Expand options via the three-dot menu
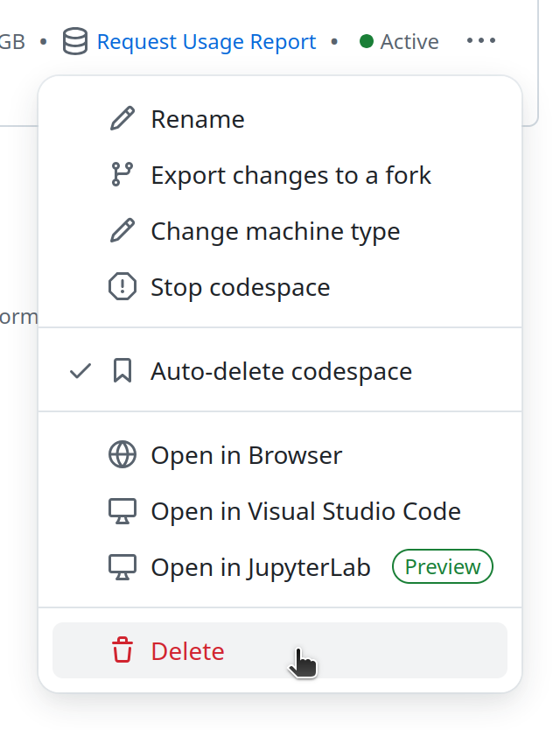 pos(481,40)
